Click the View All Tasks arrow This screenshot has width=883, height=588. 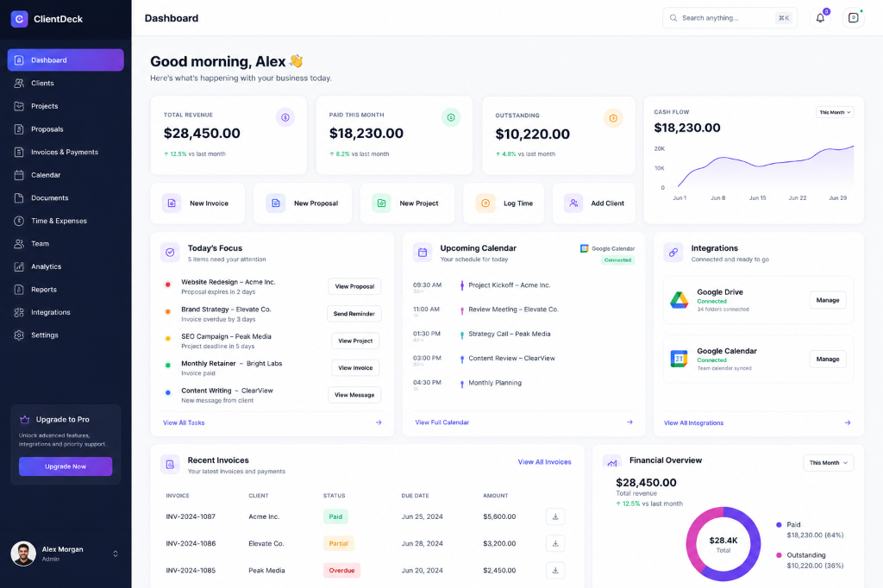[x=379, y=422]
